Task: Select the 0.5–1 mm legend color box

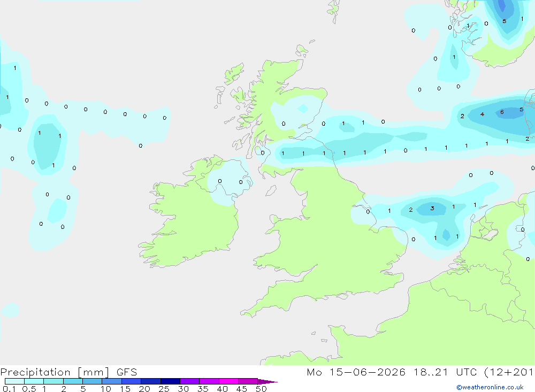Action: [34, 381]
